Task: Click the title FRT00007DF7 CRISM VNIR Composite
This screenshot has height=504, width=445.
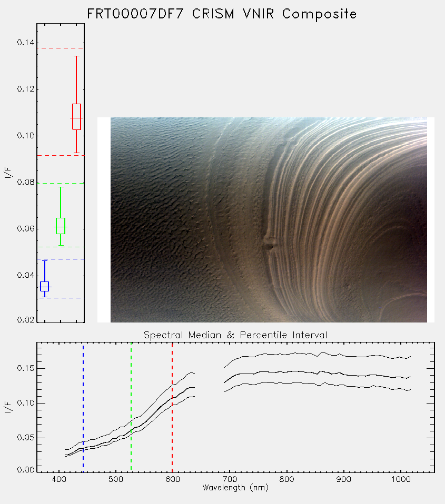Action: click(222, 14)
